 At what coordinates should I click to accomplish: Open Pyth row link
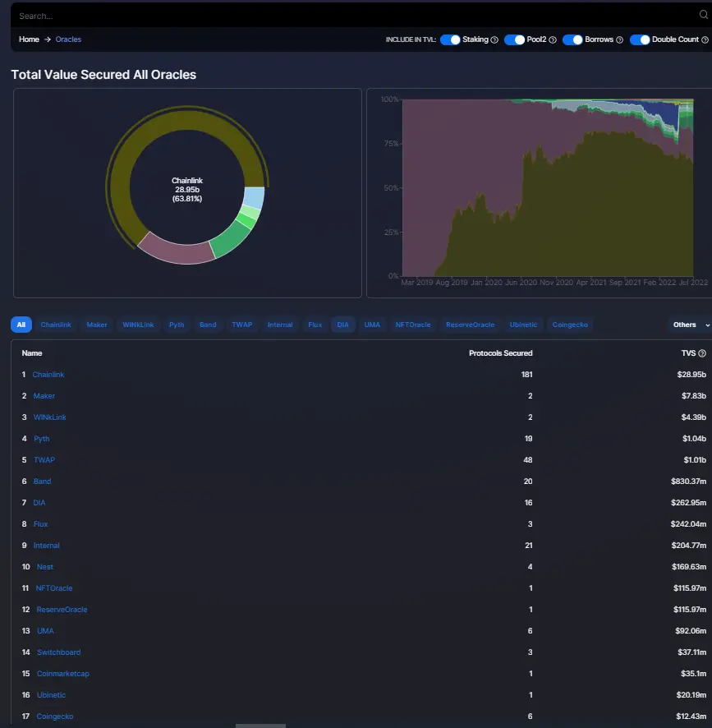pos(41,439)
